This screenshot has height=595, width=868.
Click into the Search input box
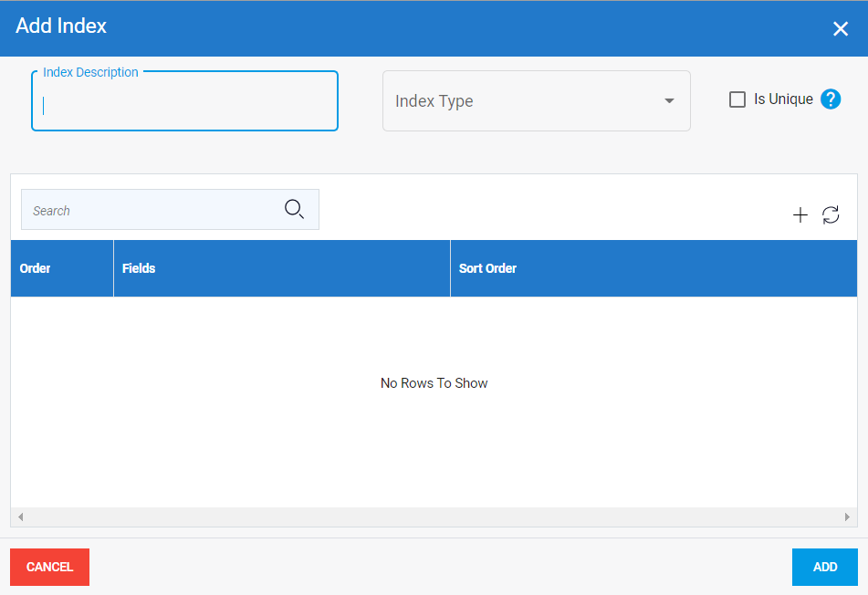(151, 211)
